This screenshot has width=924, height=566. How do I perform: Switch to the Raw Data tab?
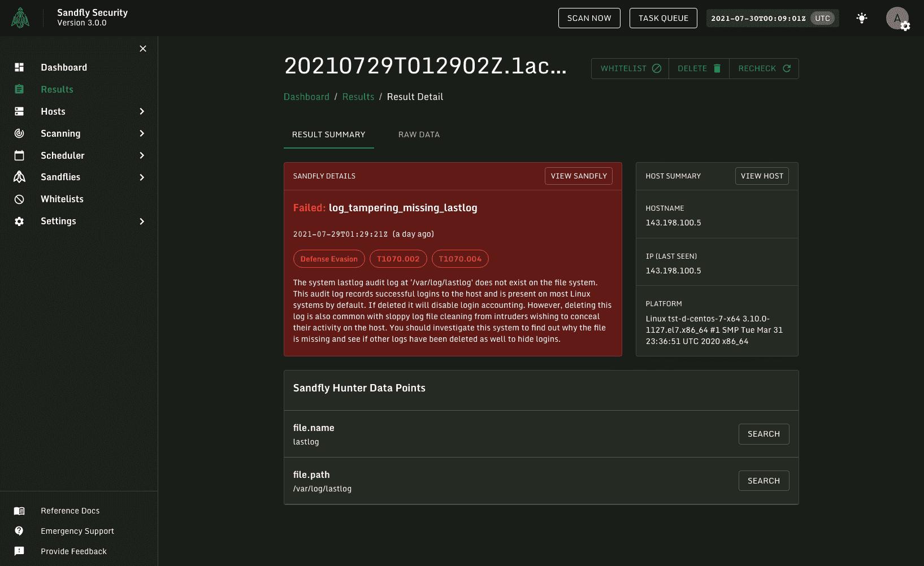[419, 134]
